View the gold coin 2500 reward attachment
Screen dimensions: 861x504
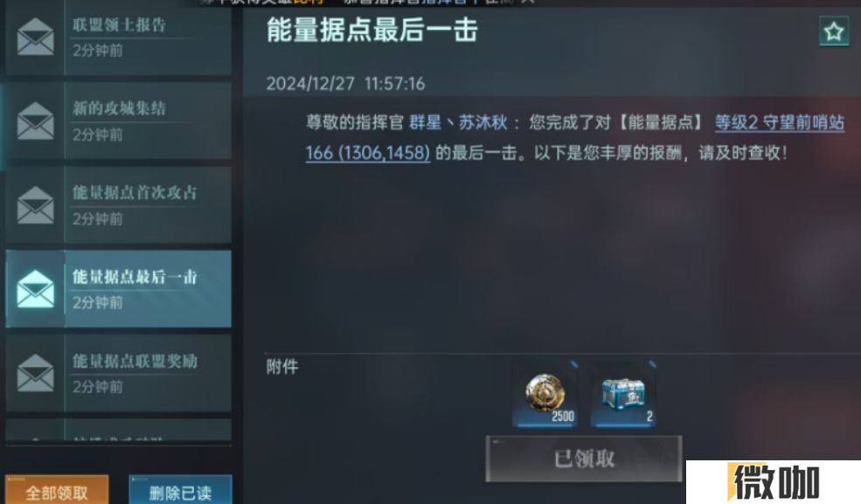(x=545, y=395)
